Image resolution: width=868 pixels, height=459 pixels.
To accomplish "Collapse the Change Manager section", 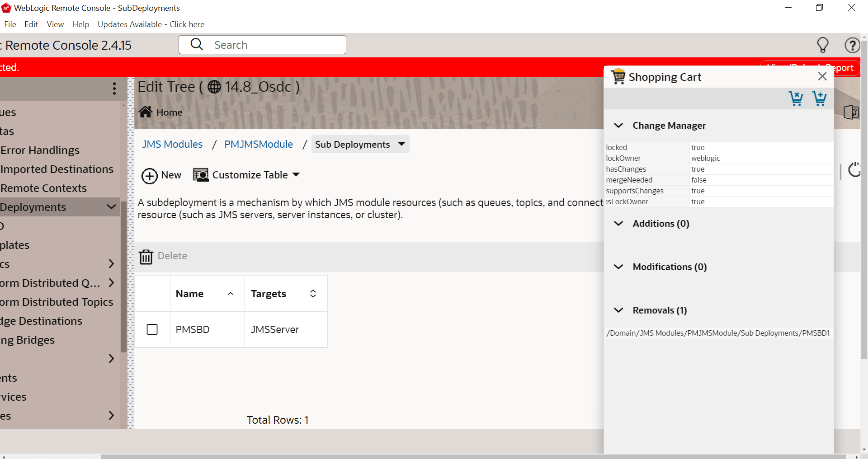I will (618, 125).
